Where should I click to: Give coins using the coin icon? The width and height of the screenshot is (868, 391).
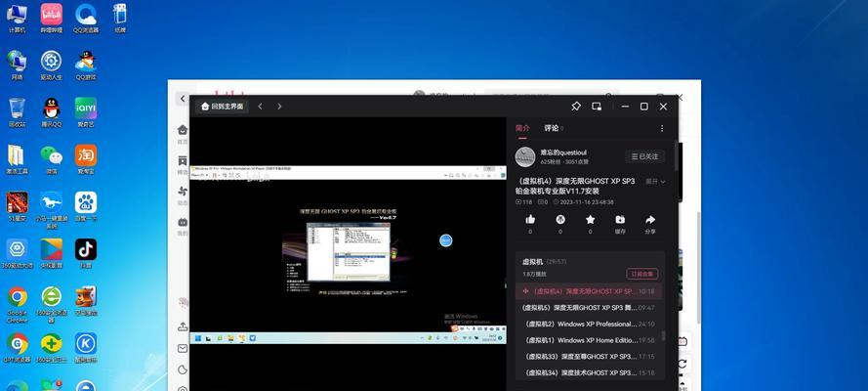point(560,220)
